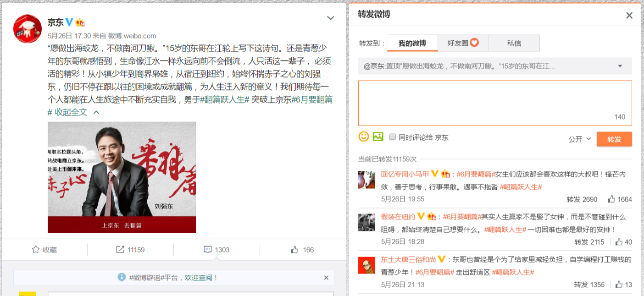Enable the 同时评论给 京东 checkbox

point(393,137)
